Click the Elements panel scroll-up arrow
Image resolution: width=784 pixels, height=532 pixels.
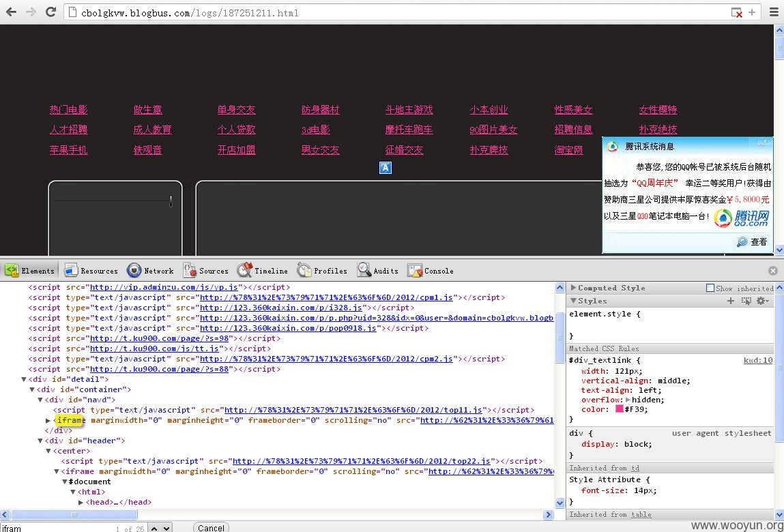click(560, 288)
